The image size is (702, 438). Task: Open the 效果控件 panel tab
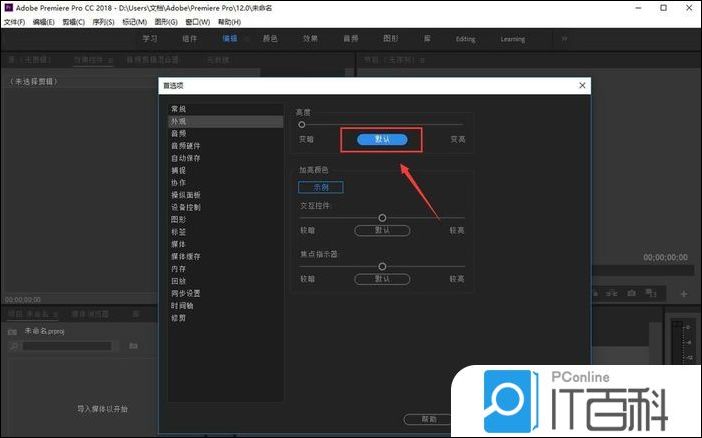89,60
